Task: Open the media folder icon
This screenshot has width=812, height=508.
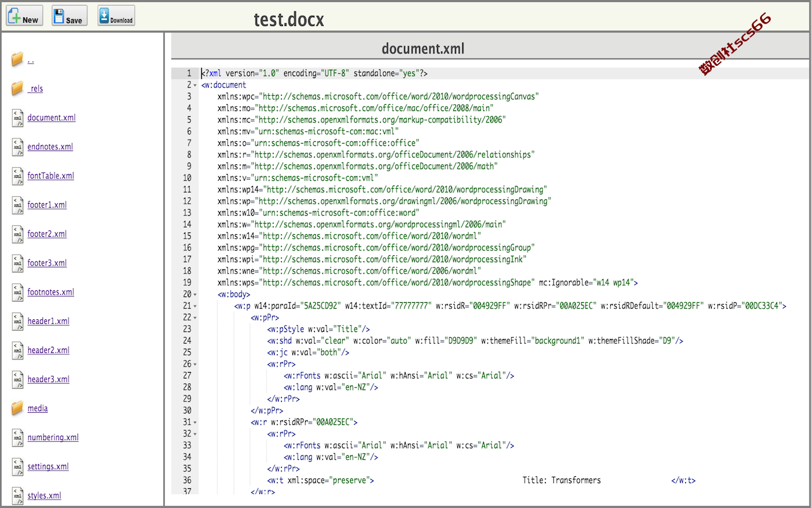Action: pyautogui.click(x=17, y=408)
